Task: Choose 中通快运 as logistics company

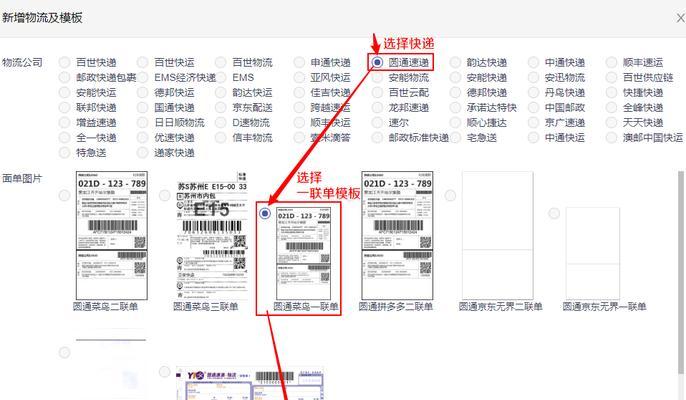Action: point(533,138)
